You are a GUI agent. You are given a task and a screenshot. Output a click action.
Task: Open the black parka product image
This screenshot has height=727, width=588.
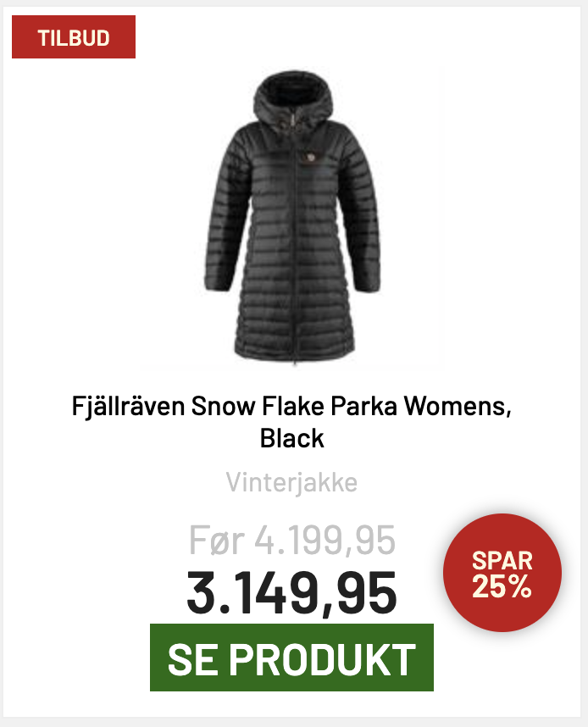click(292, 219)
